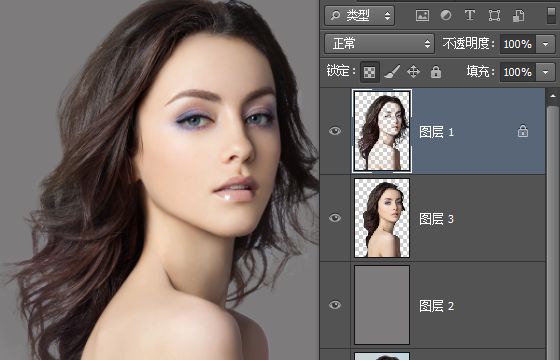Open the 正常 blend mode dropdown
The width and height of the screenshot is (560, 360).
(x=379, y=44)
